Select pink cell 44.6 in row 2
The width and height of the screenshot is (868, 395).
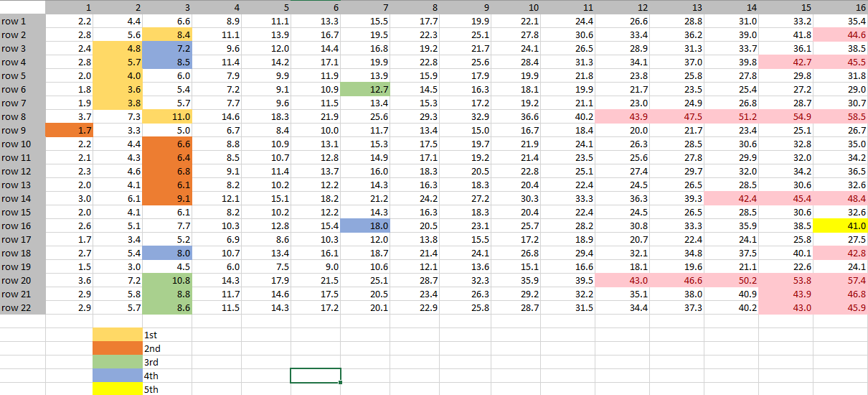[841, 34]
